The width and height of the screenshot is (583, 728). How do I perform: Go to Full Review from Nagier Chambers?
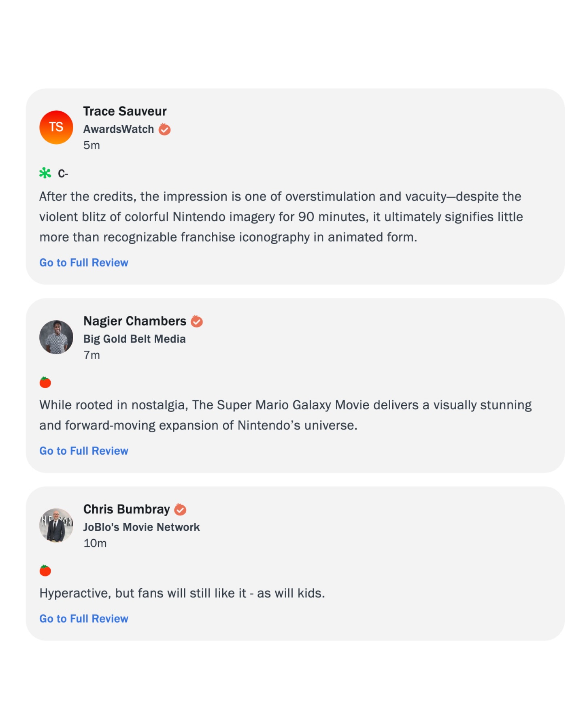click(x=84, y=451)
